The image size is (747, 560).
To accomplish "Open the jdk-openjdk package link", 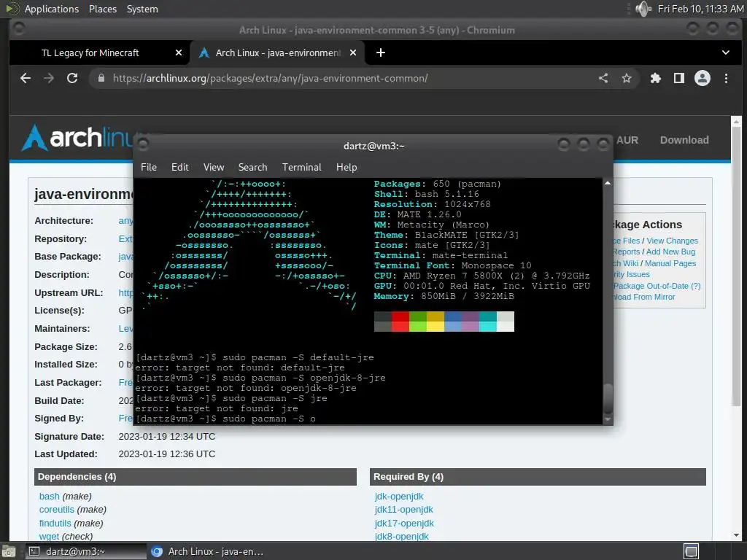I will (399, 496).
